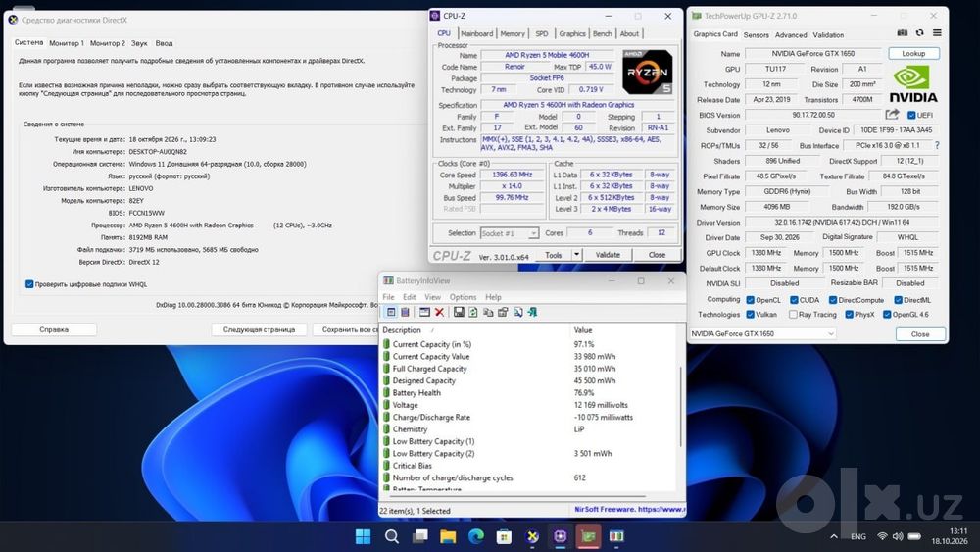Toggle the CUDA checkbox in GPU-Z
This screenshot has width=980, height=552.
794,300
